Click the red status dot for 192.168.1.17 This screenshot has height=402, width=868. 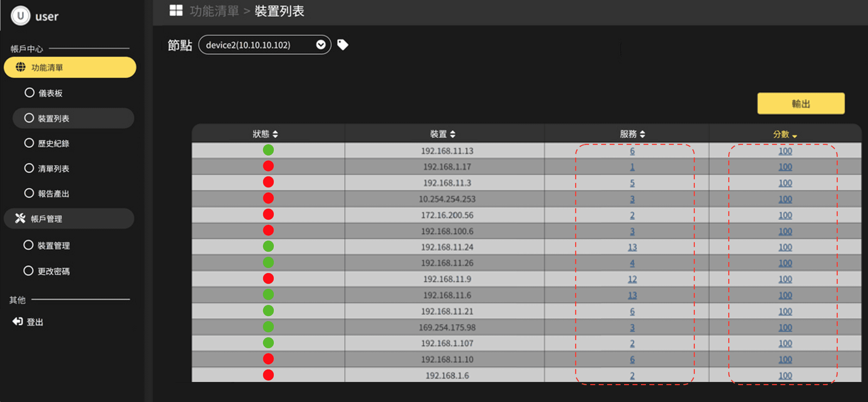coord(268,166)
